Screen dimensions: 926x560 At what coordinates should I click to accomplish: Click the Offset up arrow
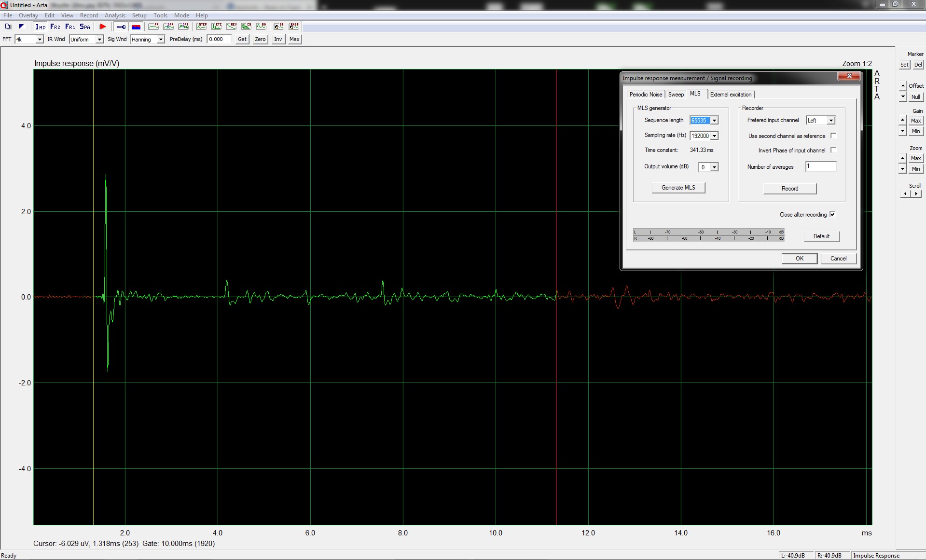903,86
